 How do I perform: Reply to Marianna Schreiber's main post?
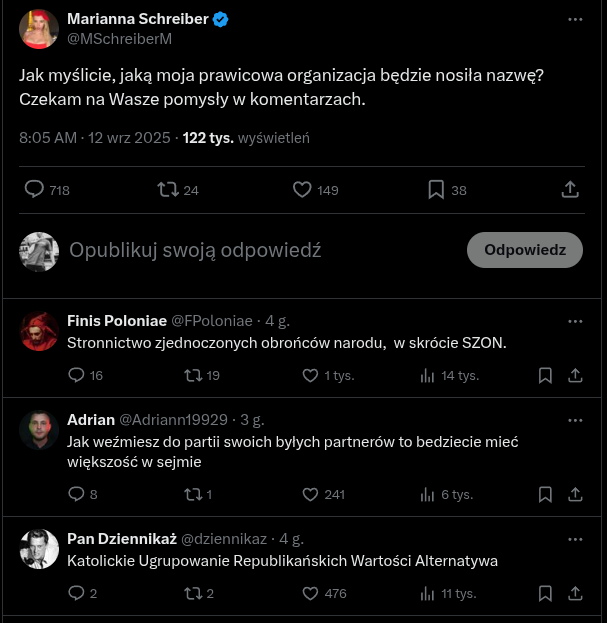[35, 189]
